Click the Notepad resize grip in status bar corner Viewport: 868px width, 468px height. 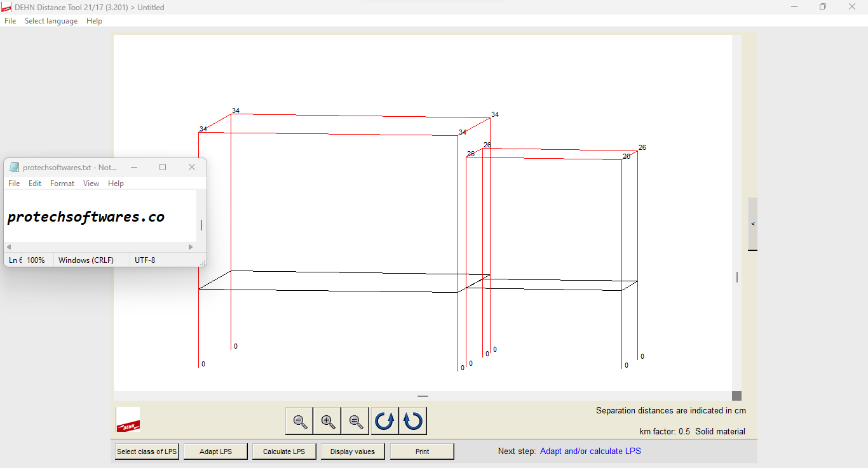tap(203, 263)
